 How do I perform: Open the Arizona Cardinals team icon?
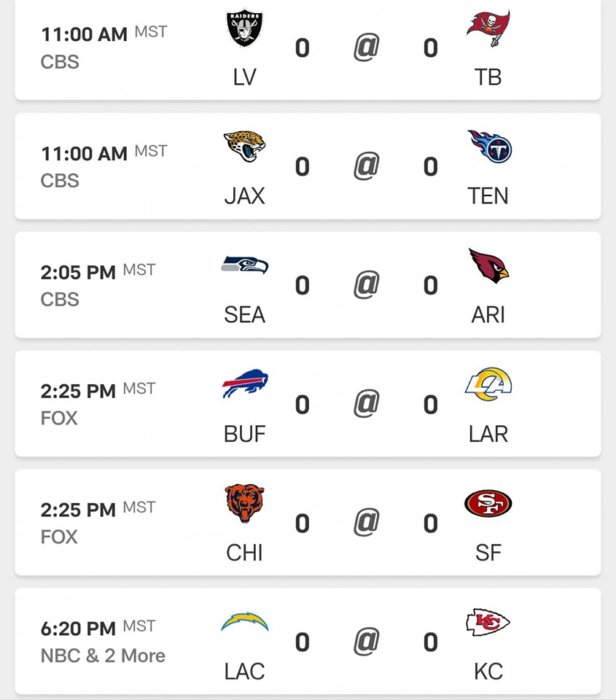(488, 265)
